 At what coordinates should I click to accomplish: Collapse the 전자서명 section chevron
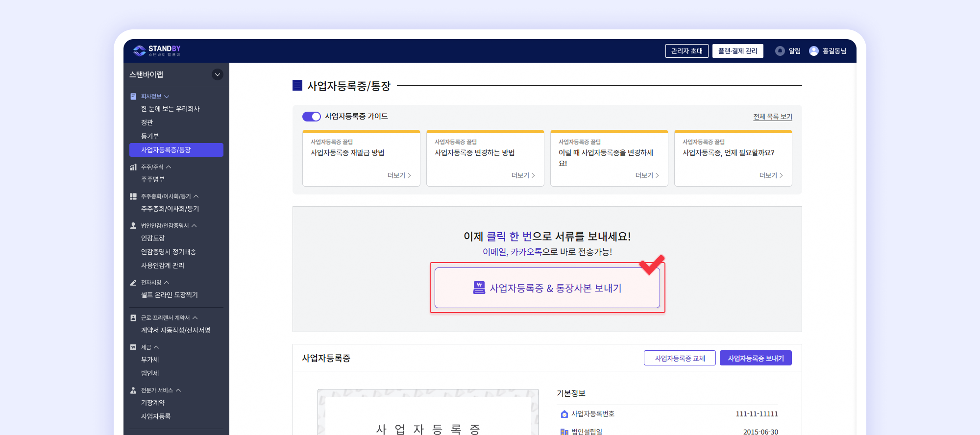pyautogui.click(x=167, y=283)
